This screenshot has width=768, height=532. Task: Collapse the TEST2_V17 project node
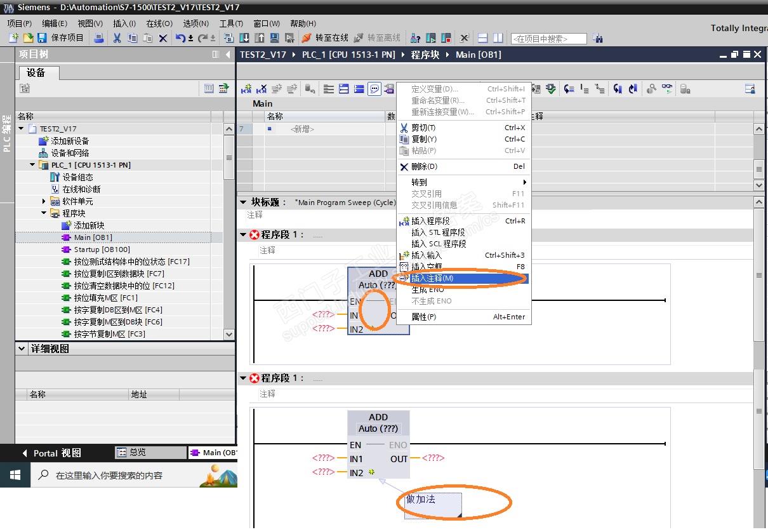[x=21, y=129]
